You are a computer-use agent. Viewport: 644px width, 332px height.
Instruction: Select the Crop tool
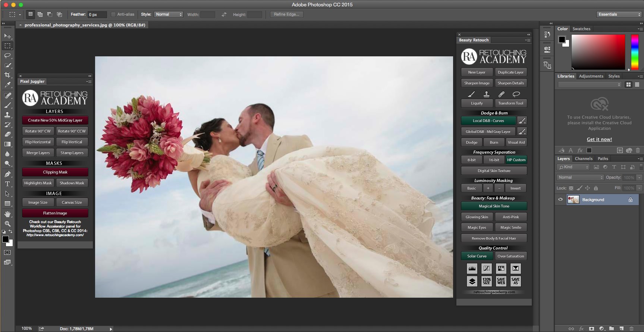coord(7,75)
